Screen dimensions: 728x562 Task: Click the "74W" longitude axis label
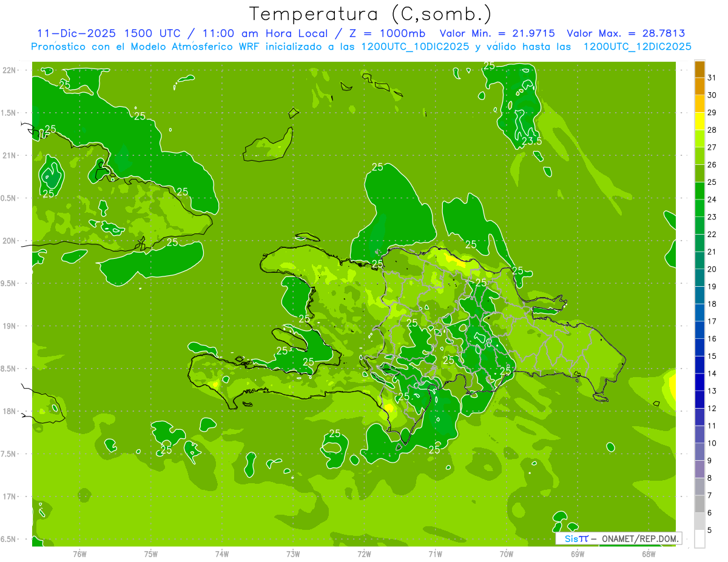[x=222, y=554]
